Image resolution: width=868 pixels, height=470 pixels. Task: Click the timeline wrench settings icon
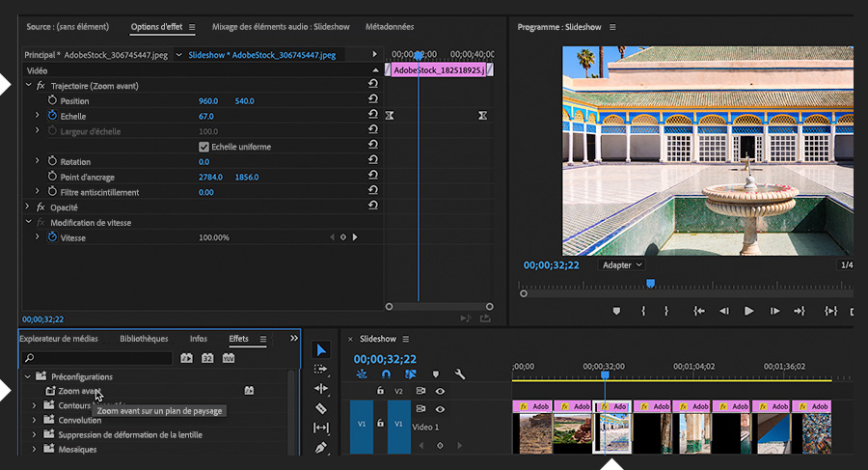[x=460, y=374]
